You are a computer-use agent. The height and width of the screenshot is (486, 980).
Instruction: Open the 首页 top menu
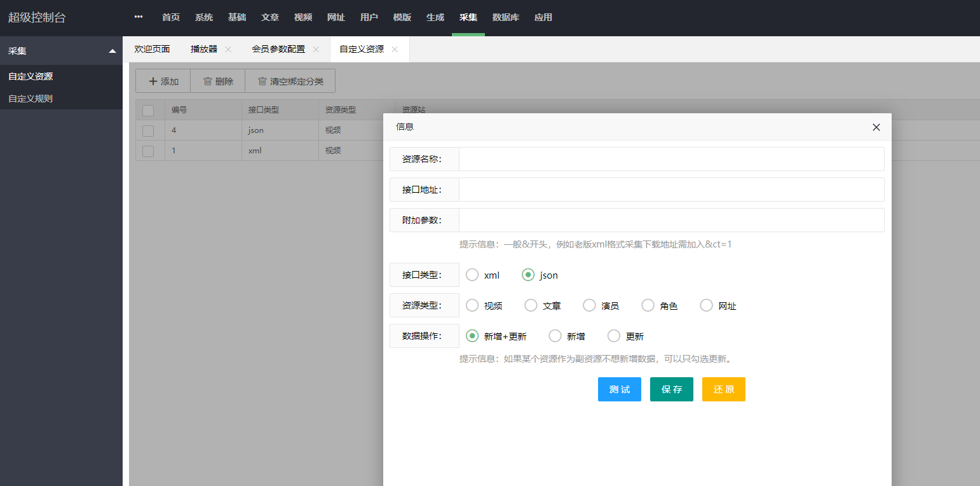pyautogui.click(x=171, y=17)
